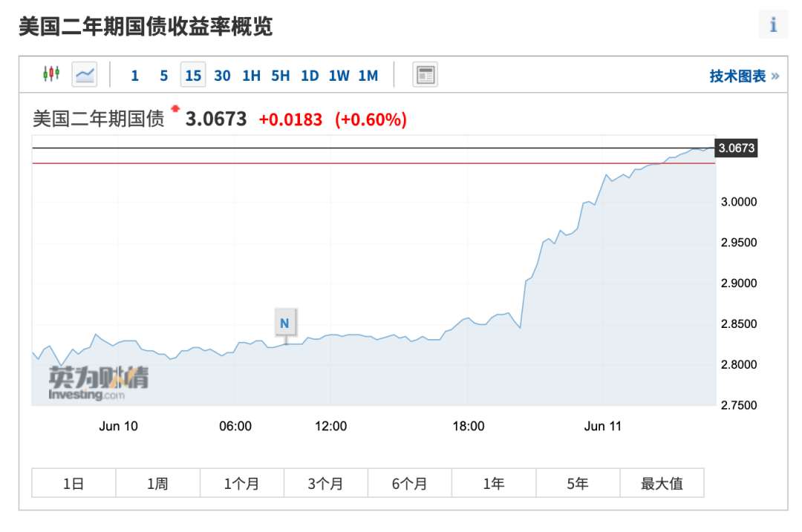Select the 1个月 range tab
This screenshot has height=532, width=802.
point(241,484)
